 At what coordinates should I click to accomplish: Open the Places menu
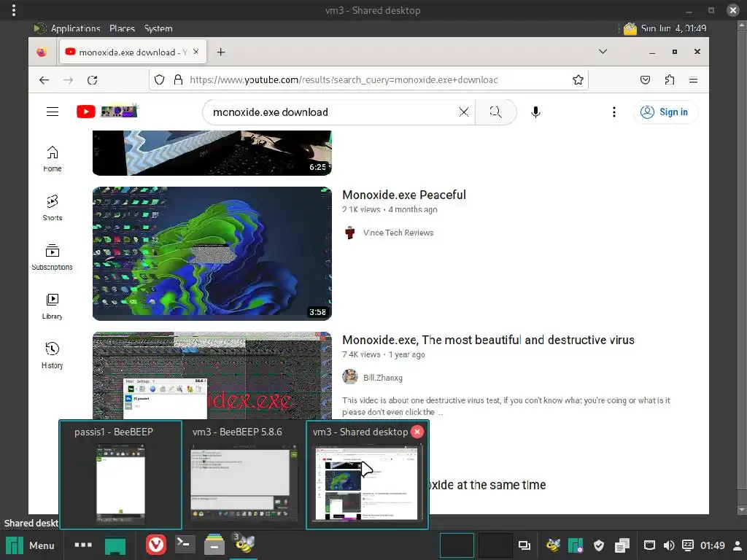click(x=122, y=28)
